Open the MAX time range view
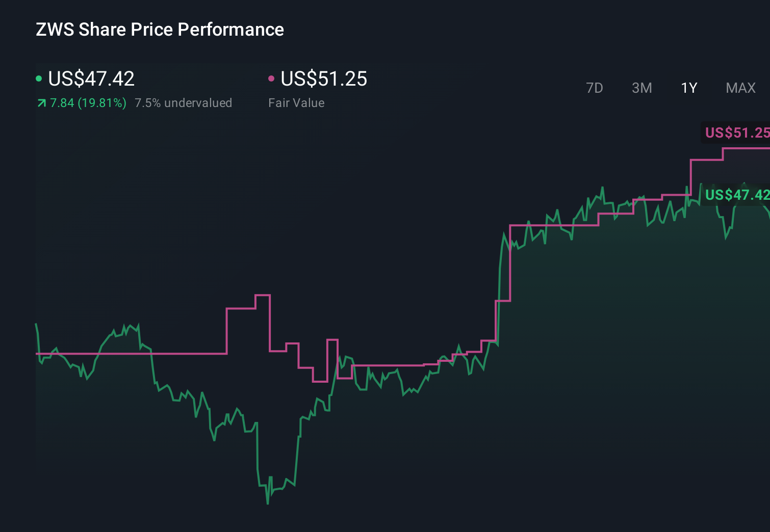This screenshot has height=532, width=770. (x=740, y=88)
